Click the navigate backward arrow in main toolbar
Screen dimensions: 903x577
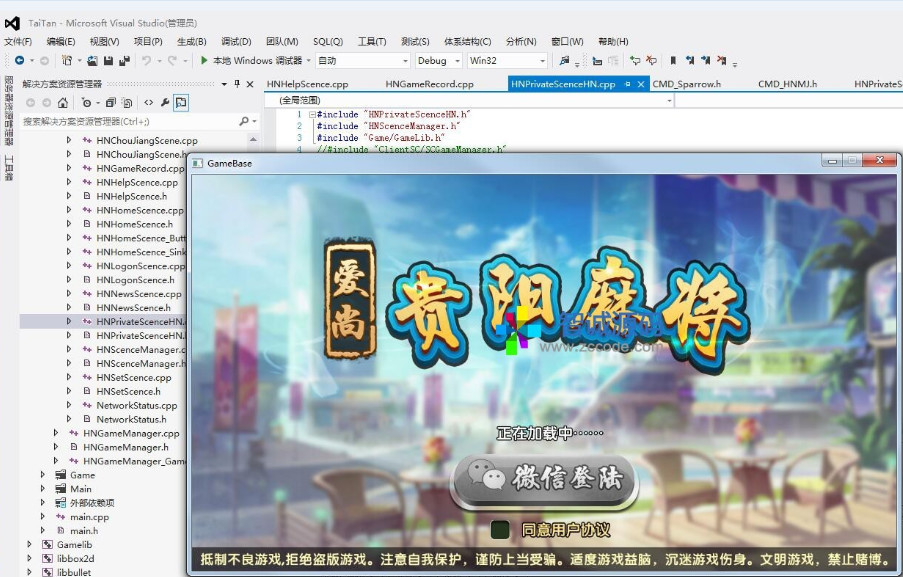tap(20, 60)
